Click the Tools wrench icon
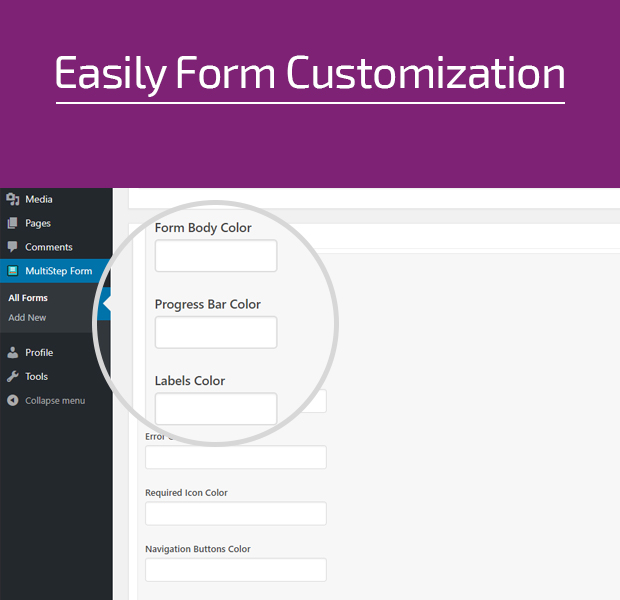 [x=13, y=377]
